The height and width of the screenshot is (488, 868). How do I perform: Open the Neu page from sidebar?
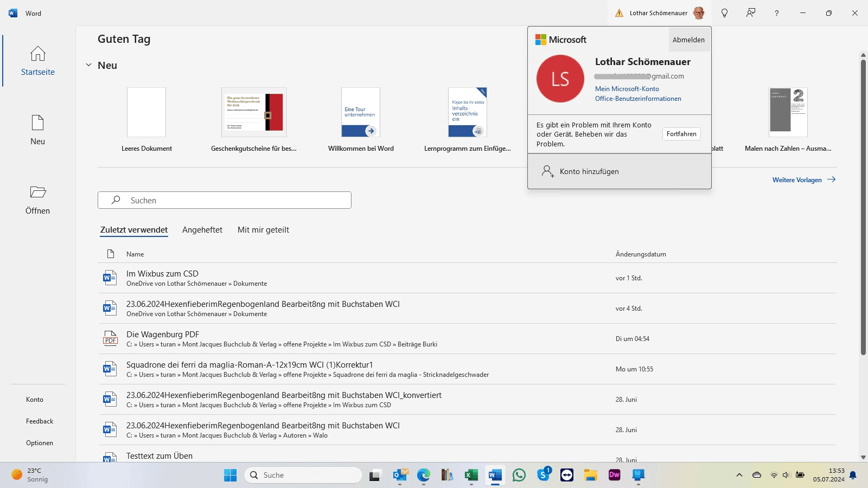38,130
